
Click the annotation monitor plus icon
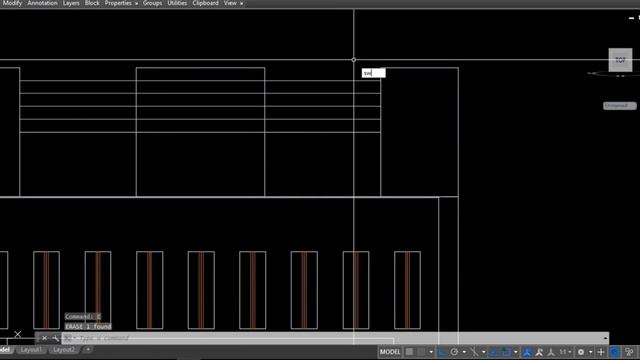[x=601, y=351]
